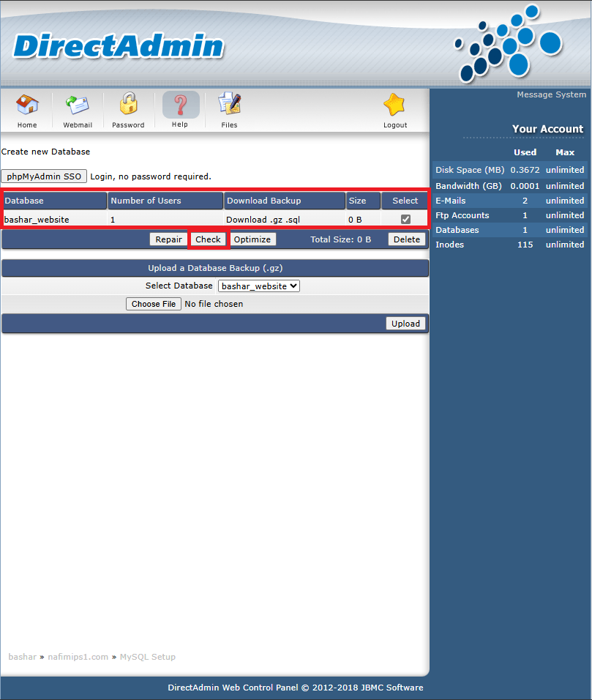Expand the Select Database dropdown
This screenshot has width=592, height=700.
[259, 286]
